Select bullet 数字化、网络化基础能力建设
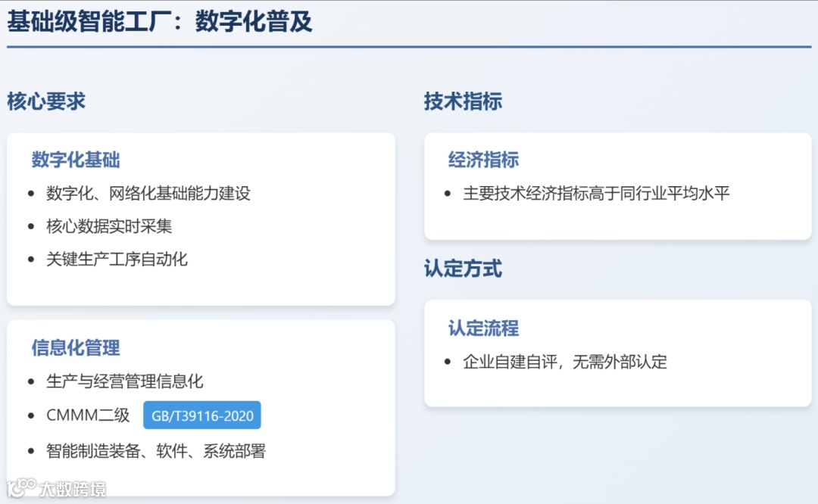The height and width of the screenshot is (504, 818). [x=148, y=194]
